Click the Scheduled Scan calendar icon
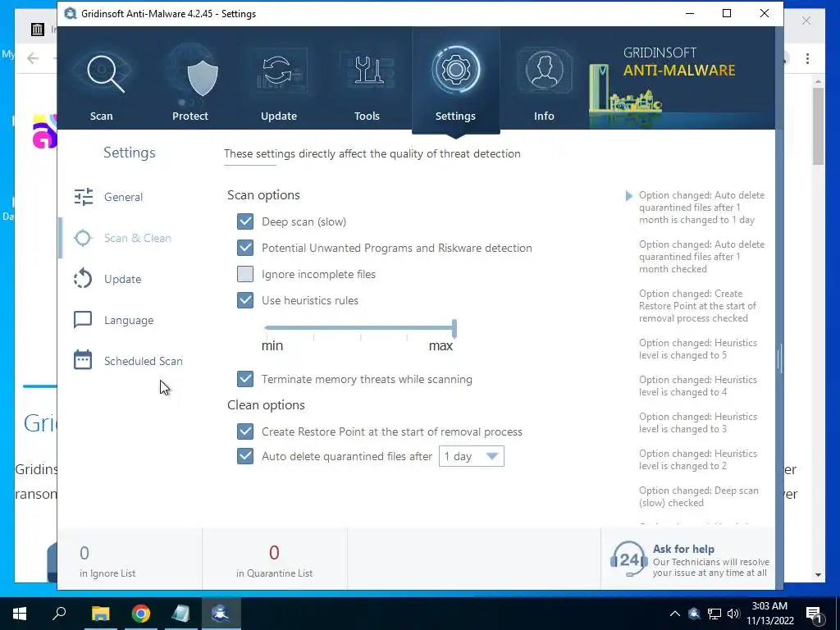840x630 pixels. pos(83,360)
